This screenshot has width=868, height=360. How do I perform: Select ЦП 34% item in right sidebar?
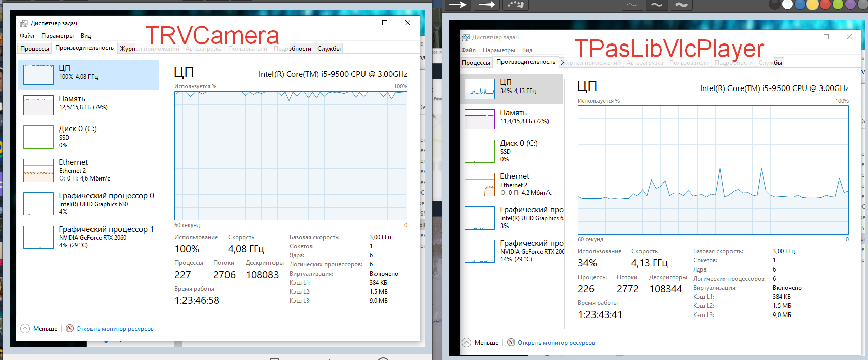(511, 89)
